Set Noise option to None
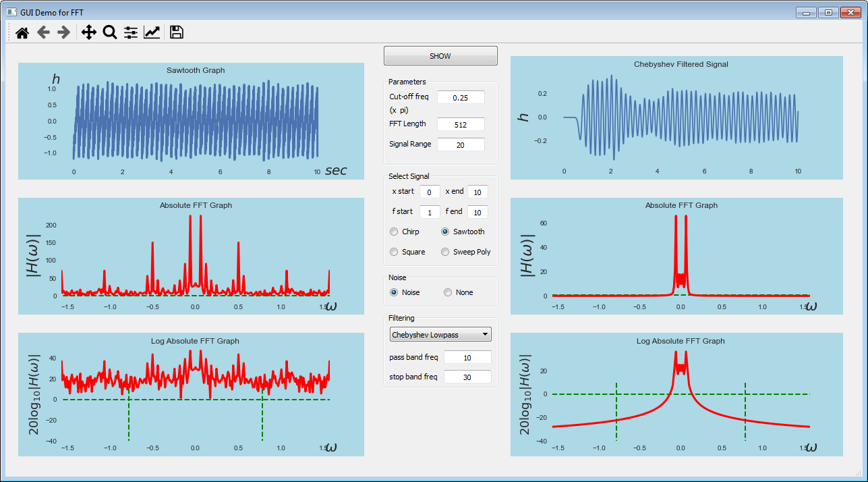The width and height of the screenshot is (868, 482). click(x=448, y=292)
